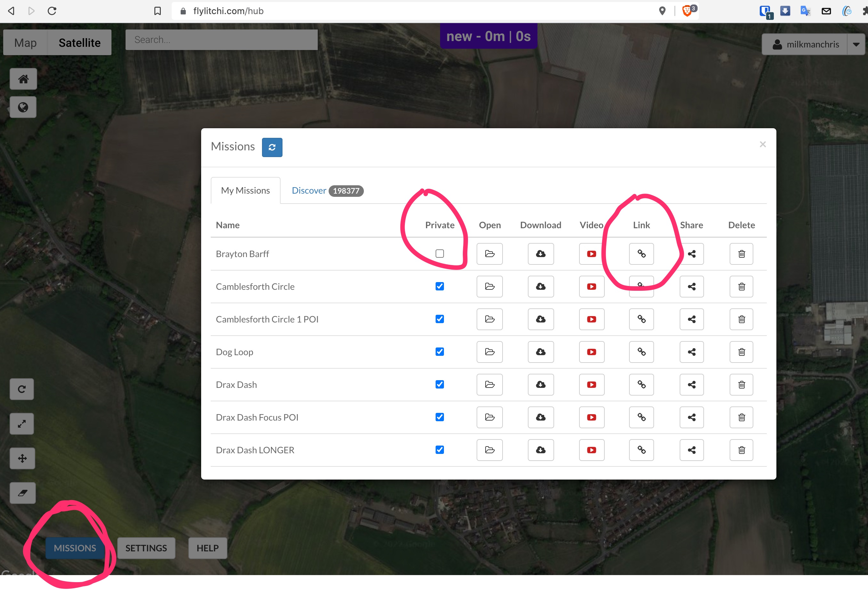Enable Private checkbox for Brayton Barff

tap(439, 254)
